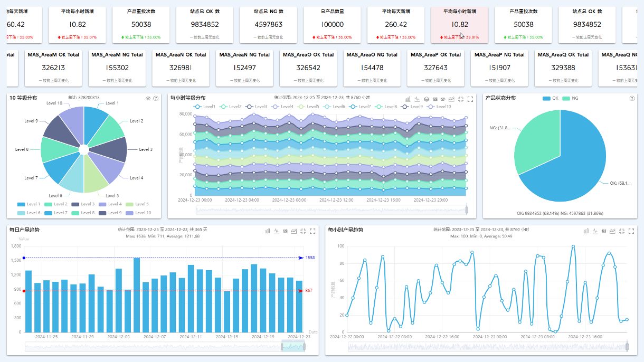Click the 50038 value in the left 产品重捡次数 card
The image size is (644, 362).
pyautogui.click(x=140, y=25)
